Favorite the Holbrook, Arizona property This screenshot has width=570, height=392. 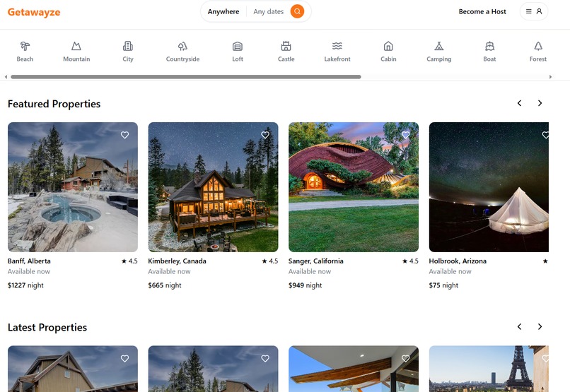point(545,135)
